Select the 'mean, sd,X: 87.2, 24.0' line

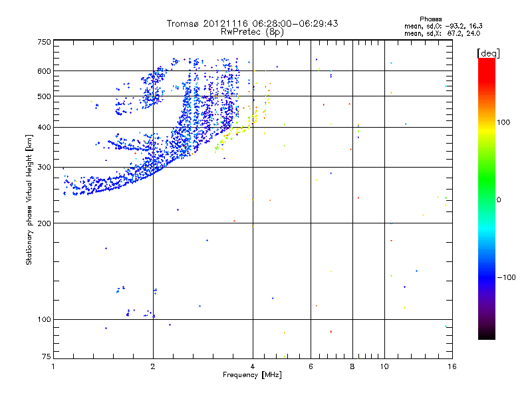tap(442, 33)
